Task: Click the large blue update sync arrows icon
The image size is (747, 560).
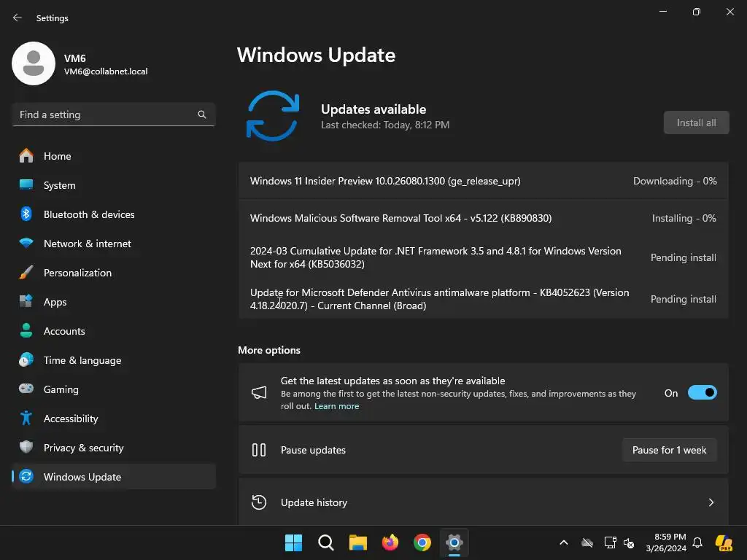Action: tap(273, 116)
